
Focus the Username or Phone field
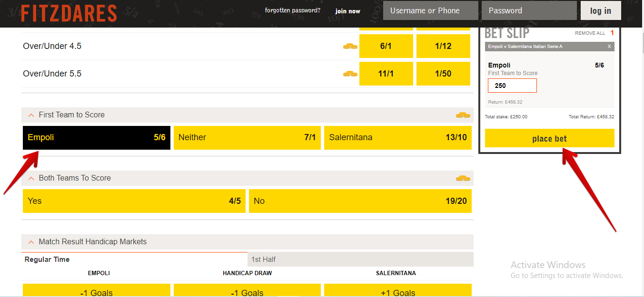[x=431, y=10]
